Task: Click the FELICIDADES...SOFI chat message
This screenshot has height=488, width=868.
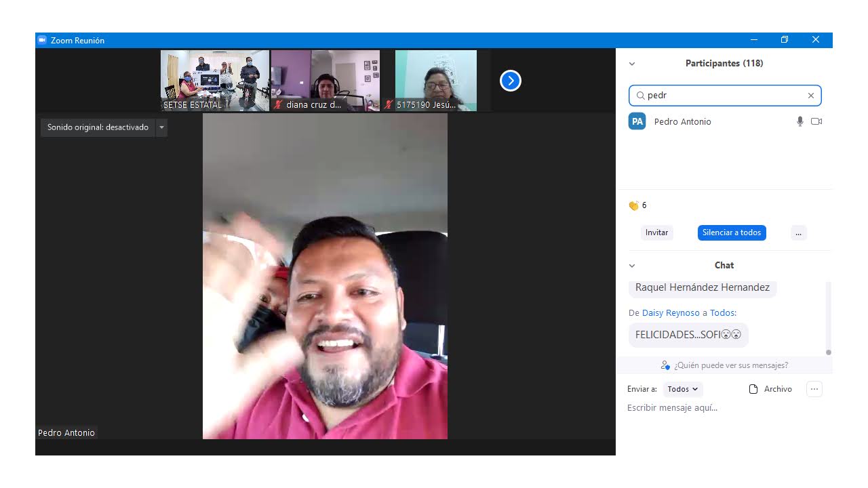Action: (688, 335)
